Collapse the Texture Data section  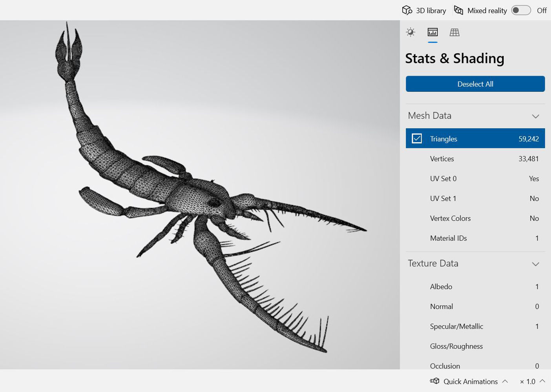[535, 264]
